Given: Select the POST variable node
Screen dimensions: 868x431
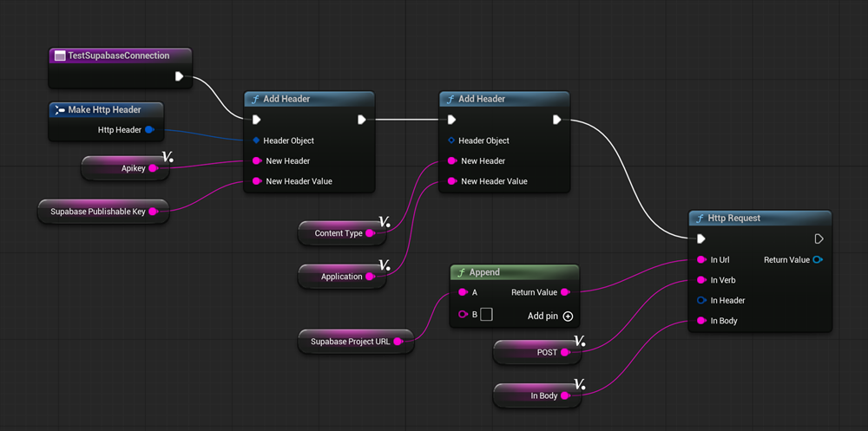Looking at the screenshot, I should coord(537,352).
